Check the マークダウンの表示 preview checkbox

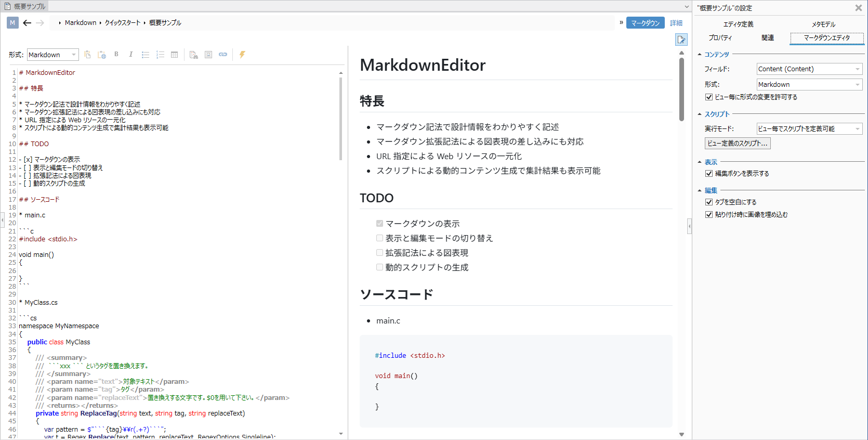(x=379, y=224)
